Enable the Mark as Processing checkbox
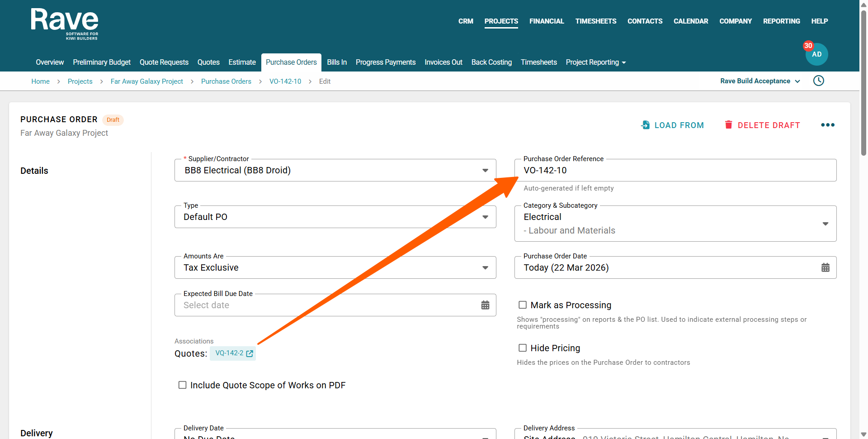The height and width of the screenshot is (439, 868). tap(523, 305)
